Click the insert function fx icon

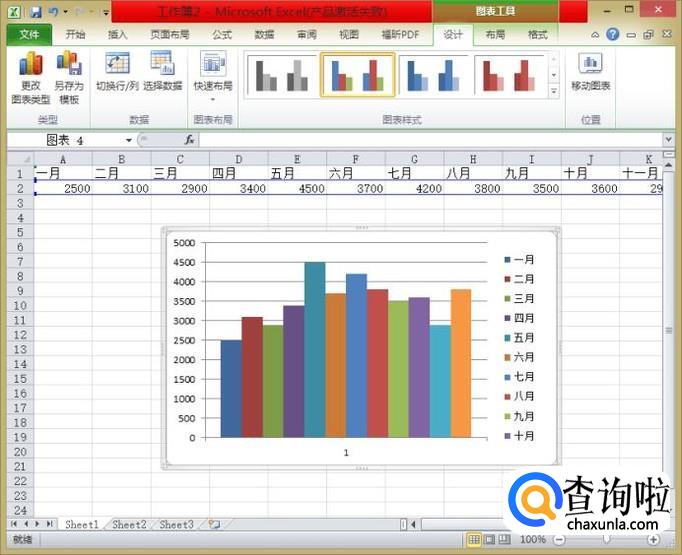point(190,140)
